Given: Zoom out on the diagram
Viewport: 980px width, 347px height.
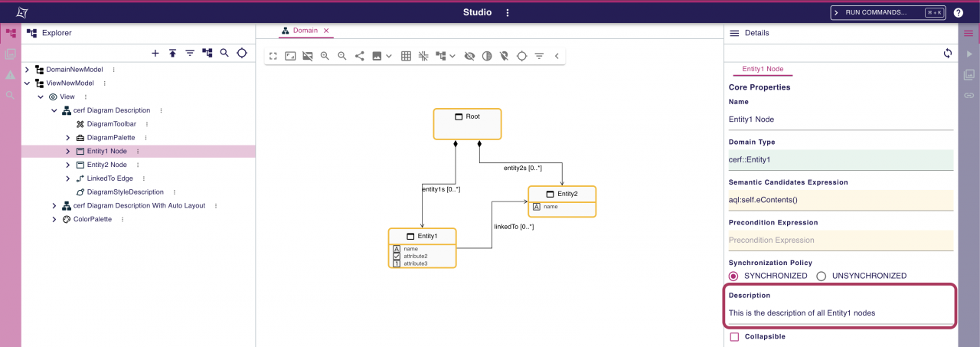Looking at the screenshot, I should tap(342, 56).
